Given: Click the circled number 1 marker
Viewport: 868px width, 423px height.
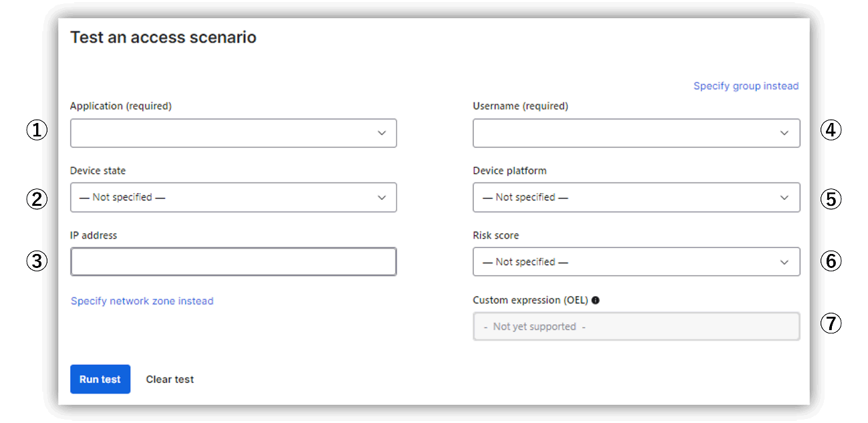Looking at the screenshot, I should [37, 130].
